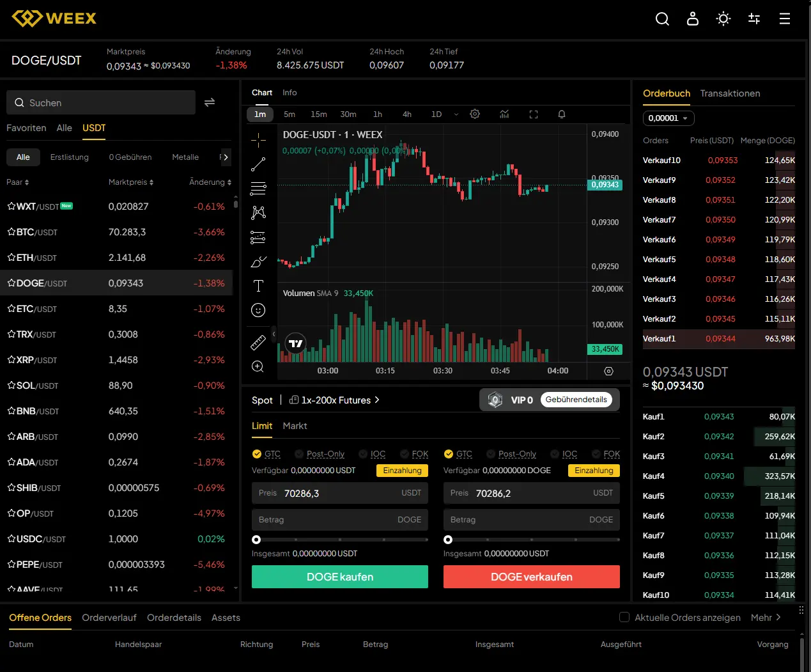The width and height of the screenshot is (811, 672).
Task: Open chart settings gear icon
Action: click(x=475, y=114)
